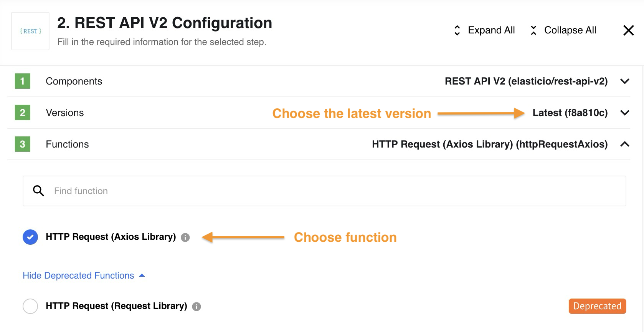Open the Latest (f8a810c) version dropdown

[x=570, y=113]
